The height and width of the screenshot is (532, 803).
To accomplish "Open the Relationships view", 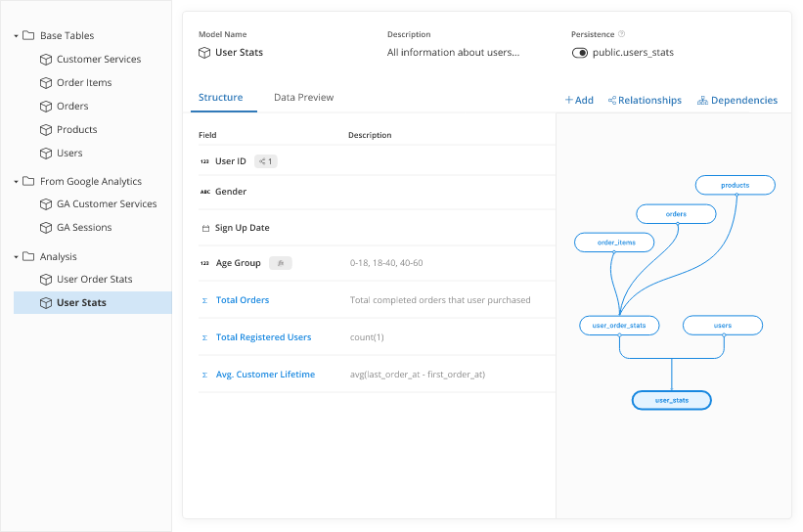I will (645, 100).
